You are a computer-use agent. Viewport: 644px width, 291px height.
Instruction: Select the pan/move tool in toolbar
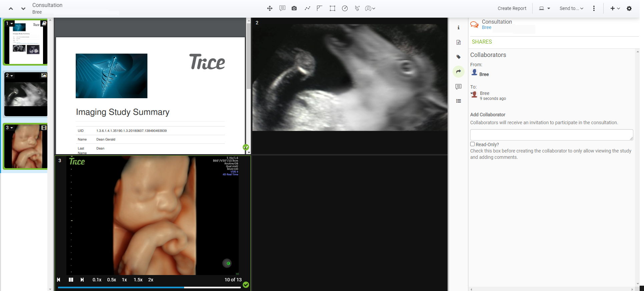(x=270, y=8)
